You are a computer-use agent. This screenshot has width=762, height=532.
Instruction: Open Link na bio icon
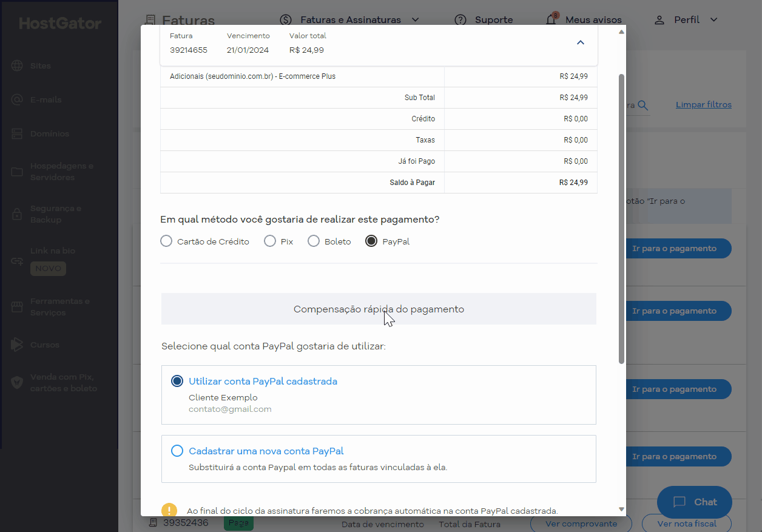tap(17, 260)
